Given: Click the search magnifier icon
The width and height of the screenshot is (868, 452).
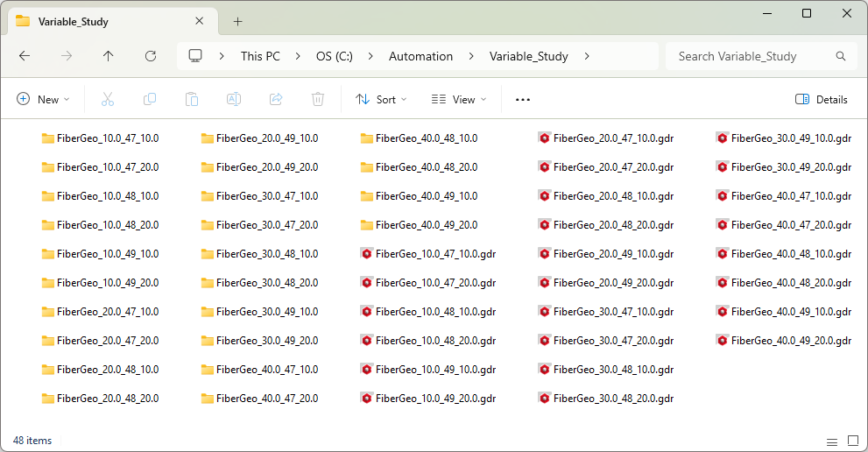Looking at the screenshot, I should pos(840,56).
